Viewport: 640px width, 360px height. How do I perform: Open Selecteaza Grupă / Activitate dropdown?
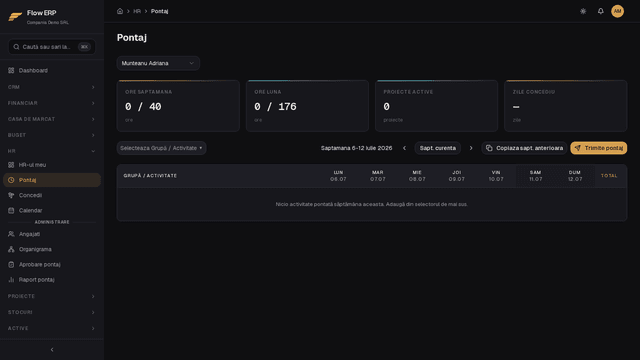(x=161, y=148)
